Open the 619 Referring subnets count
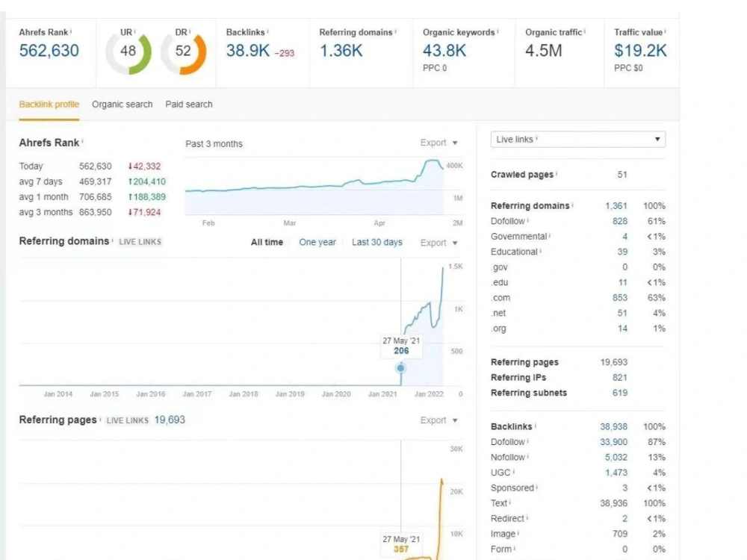Screen dimensions: 747x560 point(620,393)
